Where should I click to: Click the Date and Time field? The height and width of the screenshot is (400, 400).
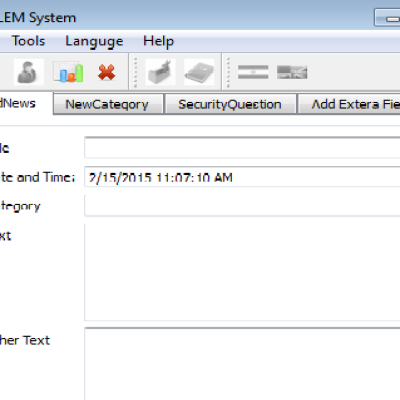tap(242, 177)
